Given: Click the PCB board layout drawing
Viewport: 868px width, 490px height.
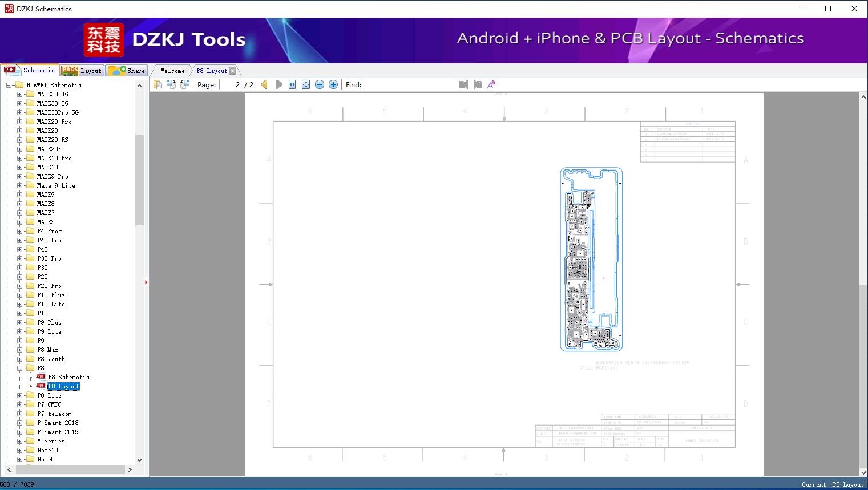Looking at the screenshot, I should click(591, 259).
